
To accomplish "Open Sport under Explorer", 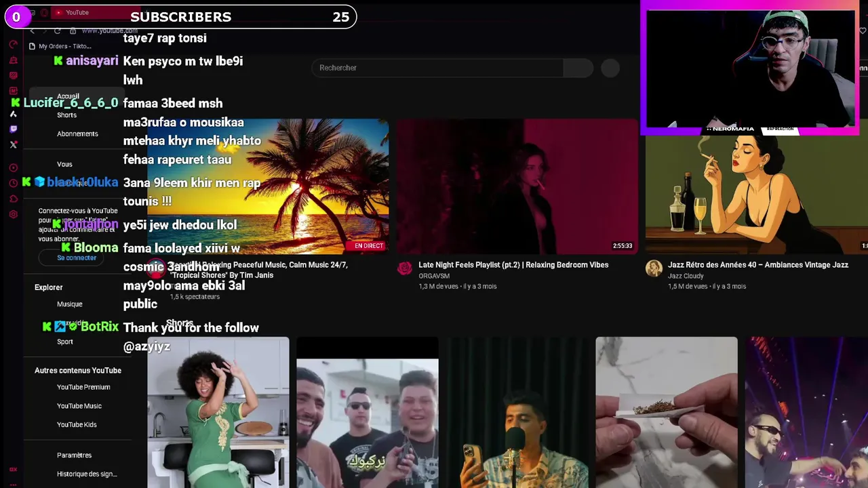I will (64, 342).
